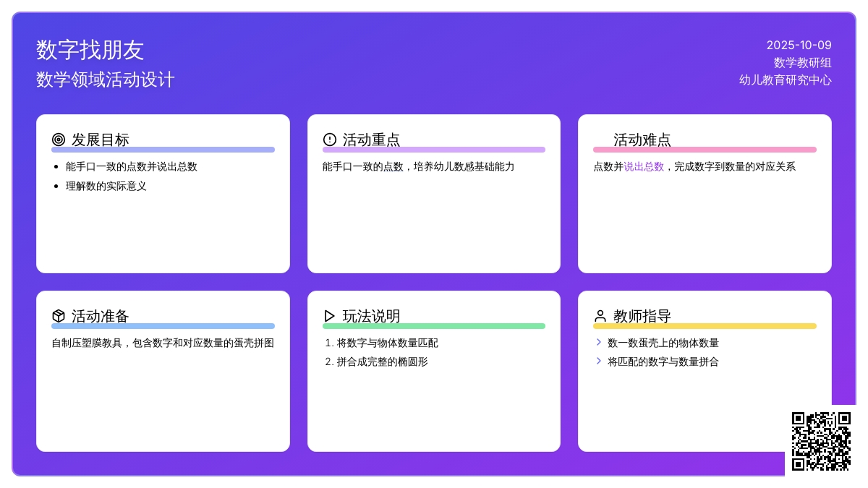Screen dimensions: 868x488
Task: Click the box icon beside 活动准备
Action: tap(59, 316)
